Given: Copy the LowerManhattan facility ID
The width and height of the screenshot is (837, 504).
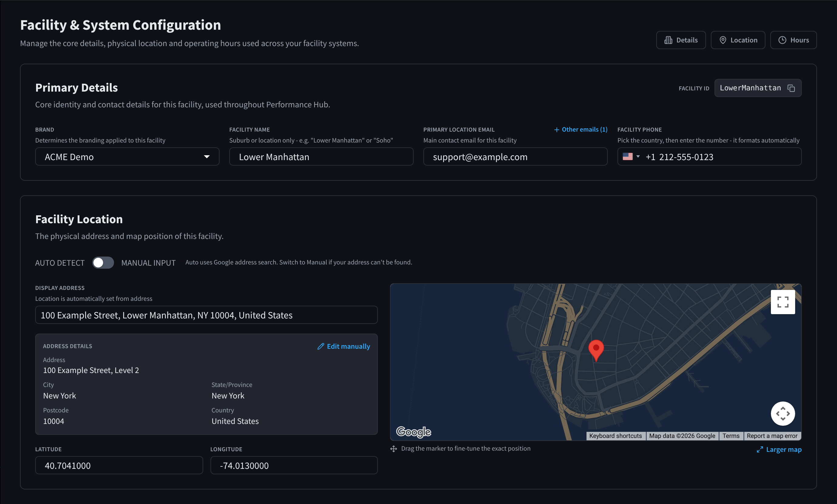Looking at the screenshot, I should [x=791, y=88].
